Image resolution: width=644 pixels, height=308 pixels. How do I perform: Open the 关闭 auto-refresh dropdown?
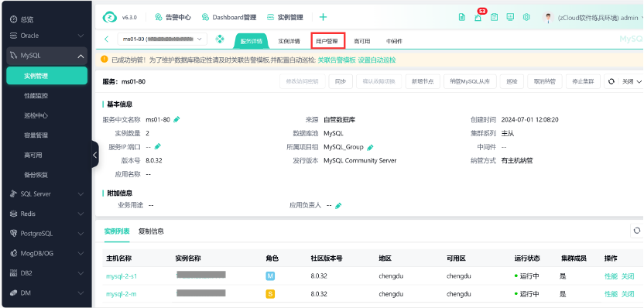tap(631, 82)
